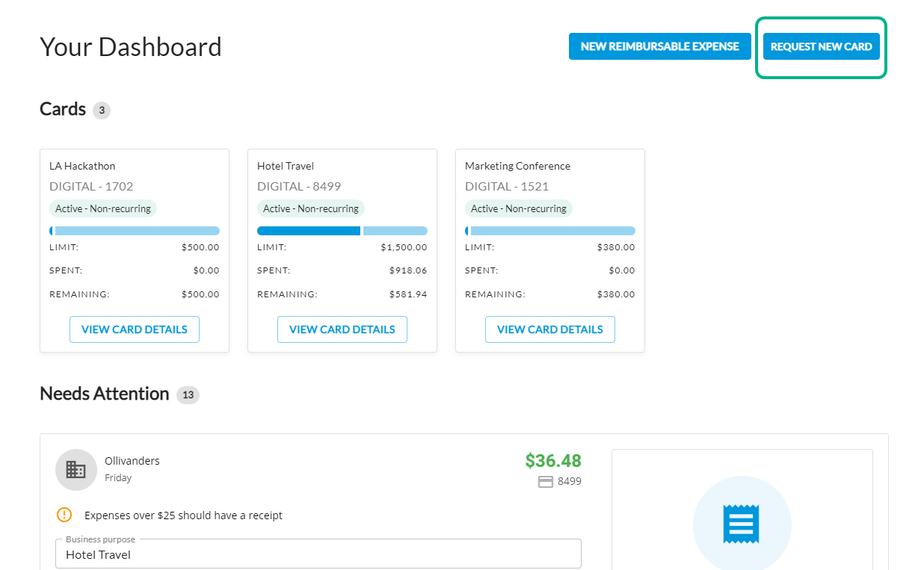Click the orange receipt warning icon
The image size is (924, 570).
click(x=64, y=515)
